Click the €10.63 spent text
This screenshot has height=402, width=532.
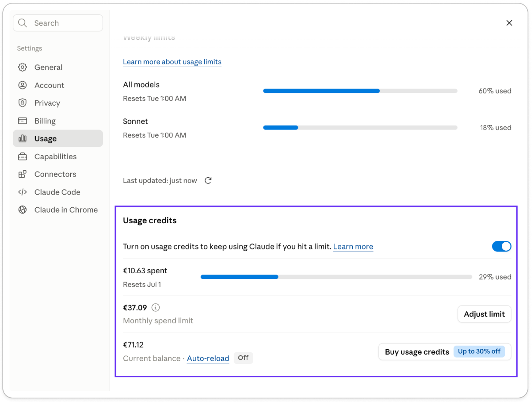pyautogui.click(x=145, y=271)
